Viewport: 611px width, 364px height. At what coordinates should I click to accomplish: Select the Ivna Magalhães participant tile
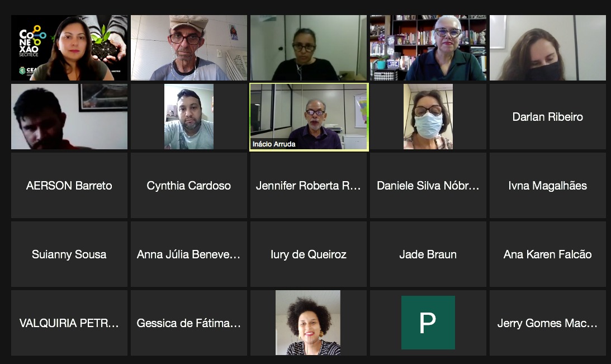coord(547,186)
